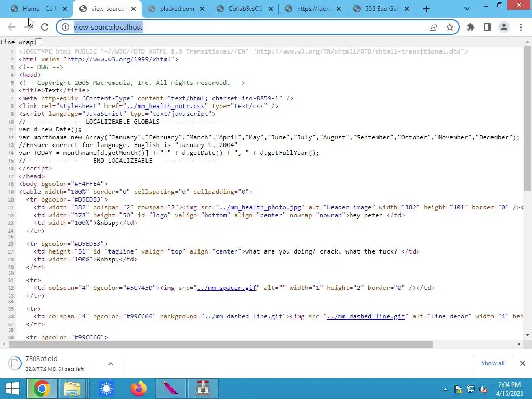Open File Explorer from the taskbar
This screenshot has width=532, height=399.
click(72, 389)
